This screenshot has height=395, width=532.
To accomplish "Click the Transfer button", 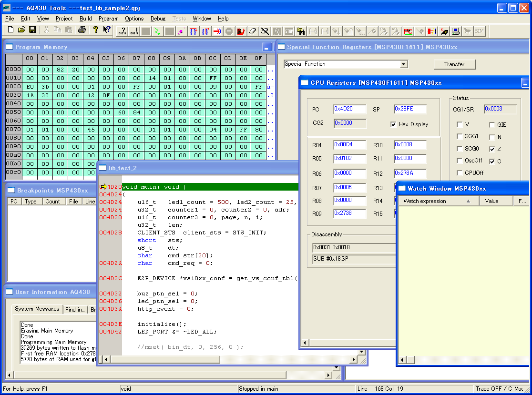I will tap(454, 64).
